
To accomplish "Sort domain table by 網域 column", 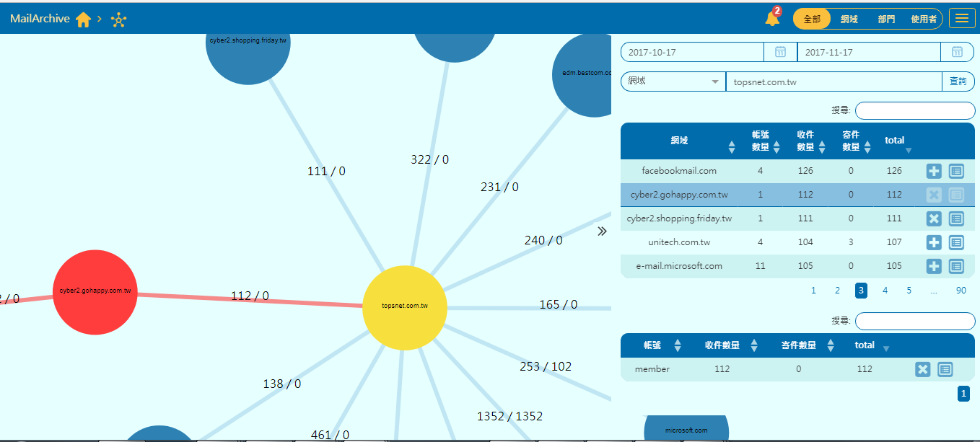I will click(681, 141).
